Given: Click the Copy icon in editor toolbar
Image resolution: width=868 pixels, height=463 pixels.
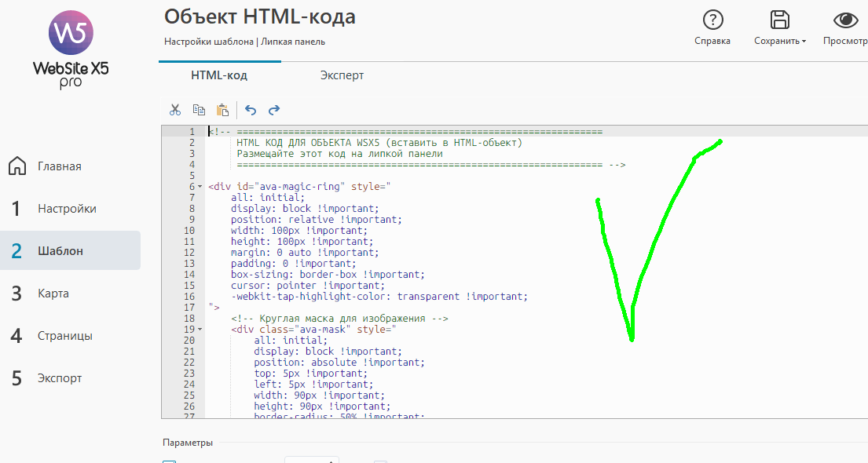Looking at the screenshot, I should 199,110.
